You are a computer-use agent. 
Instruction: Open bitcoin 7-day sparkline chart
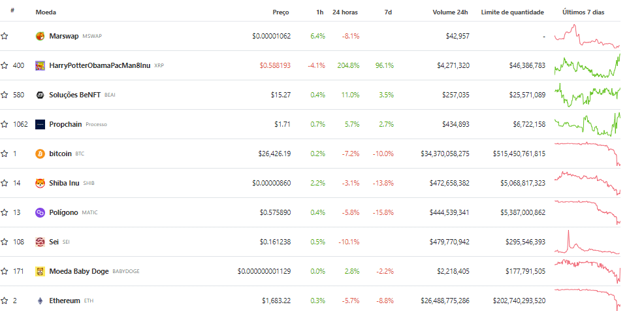pyautogui.click(x=587, y=154)
